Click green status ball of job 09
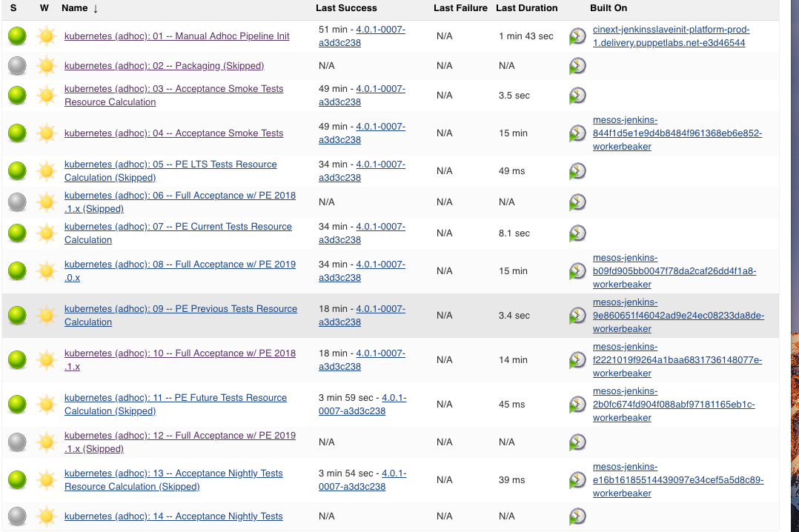 pyautogui.click(x=17, y=315)
